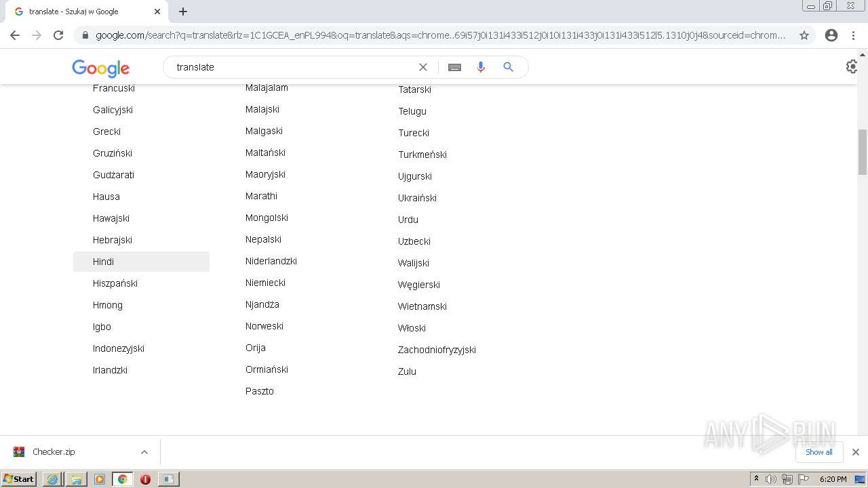Choose Indonezyjski language

(119, 348)
